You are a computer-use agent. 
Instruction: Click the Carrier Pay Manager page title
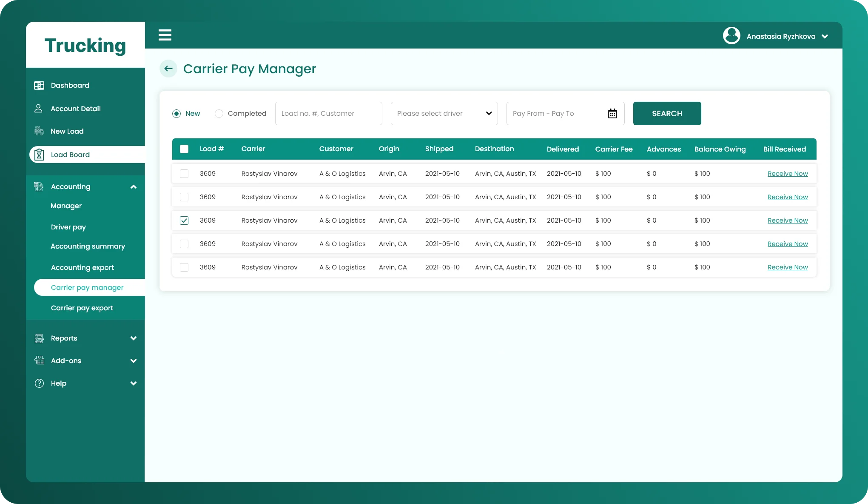250,69
